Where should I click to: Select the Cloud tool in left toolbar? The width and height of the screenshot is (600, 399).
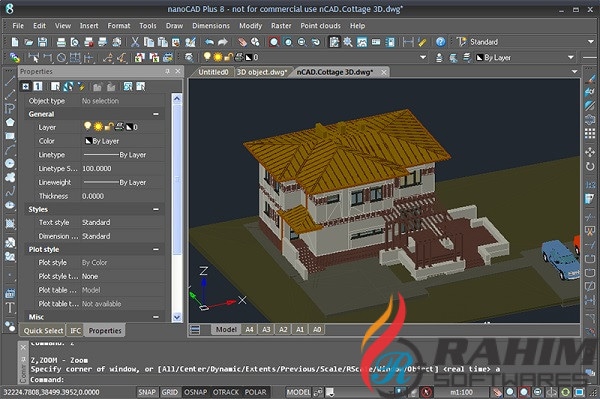10,177
